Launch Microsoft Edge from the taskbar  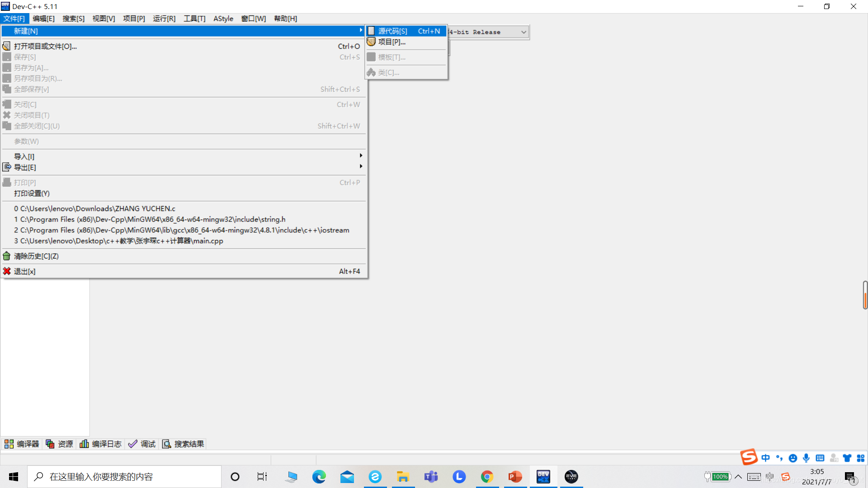(319, 477)
